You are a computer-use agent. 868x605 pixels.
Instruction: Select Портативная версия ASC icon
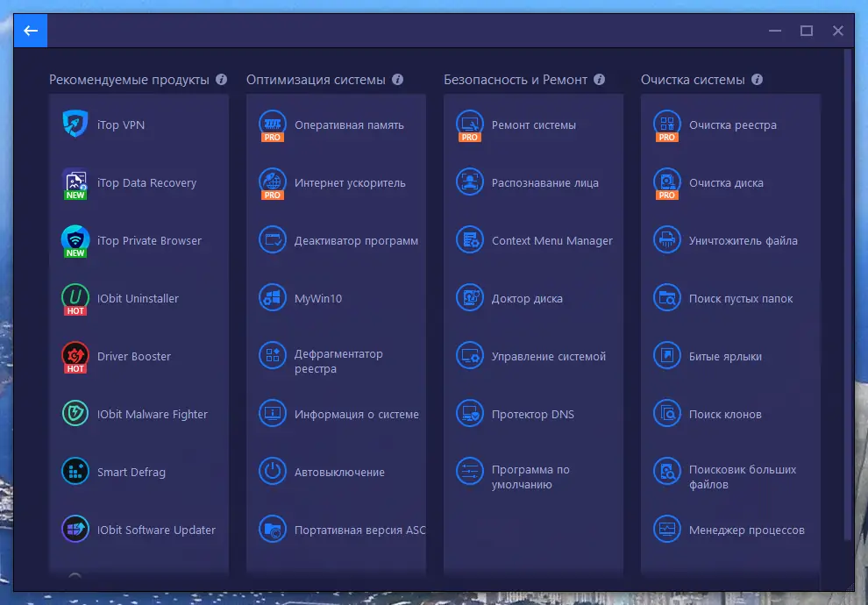pyautogui.click(x=273, y=530)
